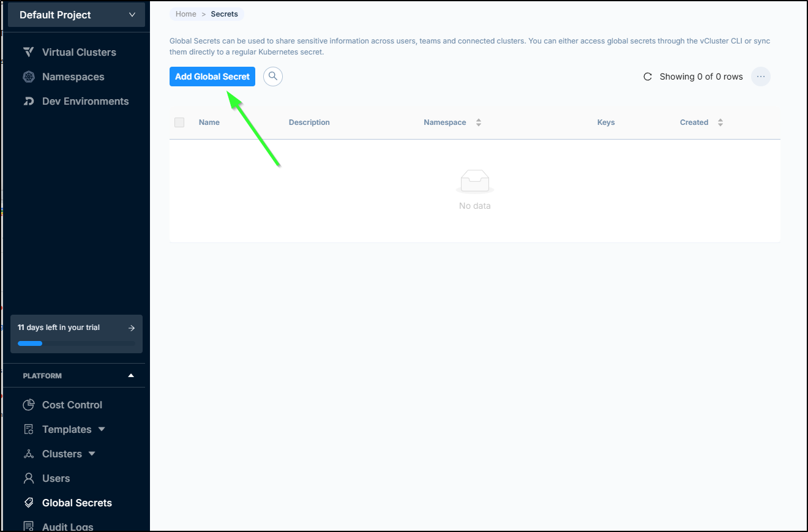The width and height of the screenshot is (808, 532).
Task: Go to Home breadcrumb link
Action: click(186, 14)
